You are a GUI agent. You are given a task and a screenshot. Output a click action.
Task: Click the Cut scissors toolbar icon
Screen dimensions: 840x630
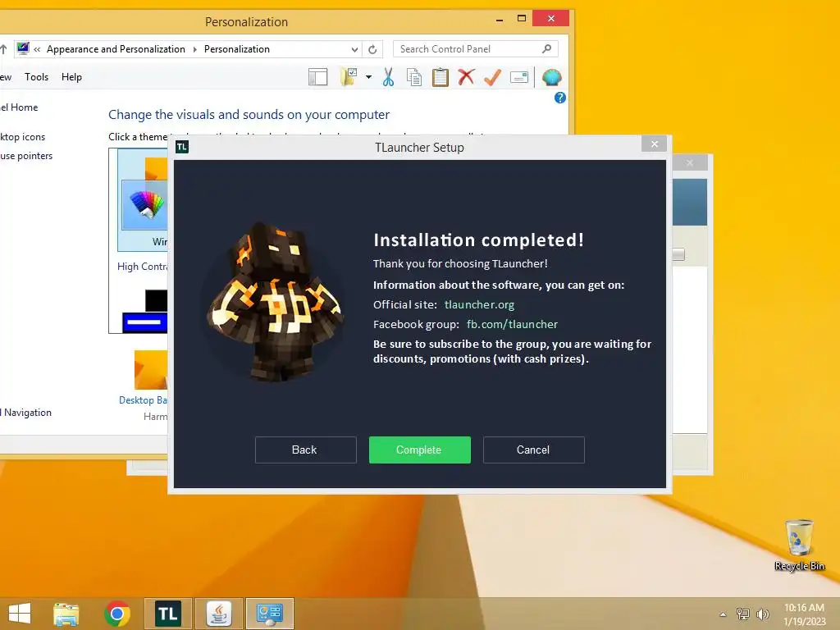coord(388,77)
